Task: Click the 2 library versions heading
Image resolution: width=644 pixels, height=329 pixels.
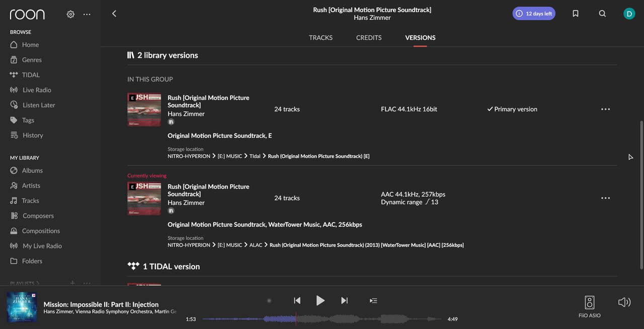Action: click(x=163, y=55)
